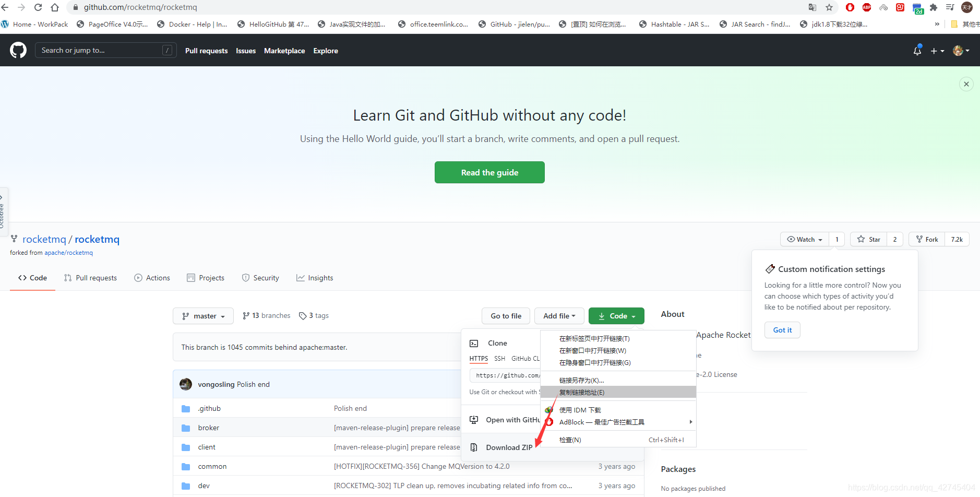Open Add file dropdown
Viewport: 980px width, 497px height.
pyautogui.click(x=559, y=316)
